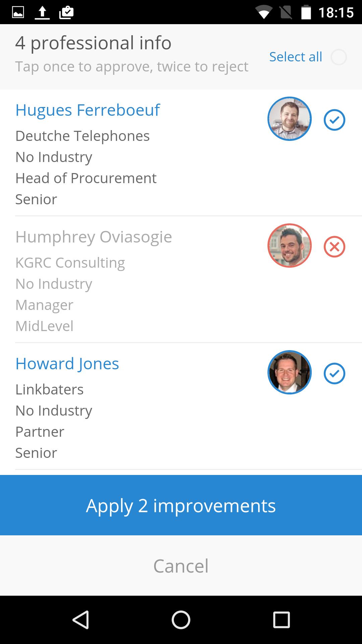Tap the Select all link text
Screen dimensions: 362x644
click(x=296, y=57)
